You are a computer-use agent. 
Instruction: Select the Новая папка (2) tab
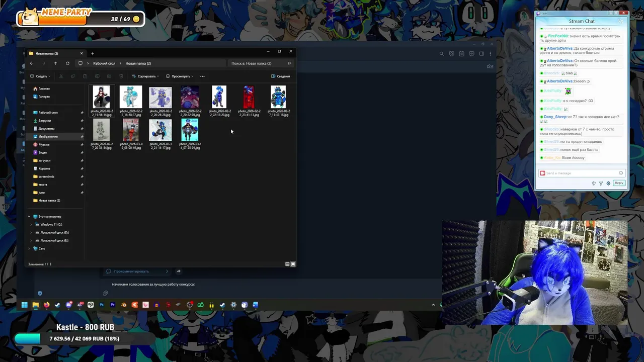(55, 53)
